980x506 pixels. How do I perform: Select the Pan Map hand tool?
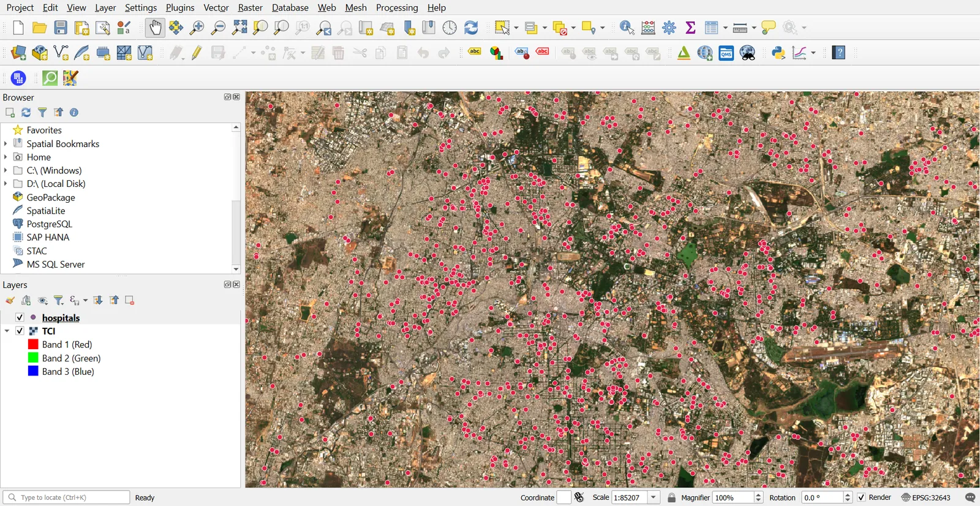coord(155,28)
